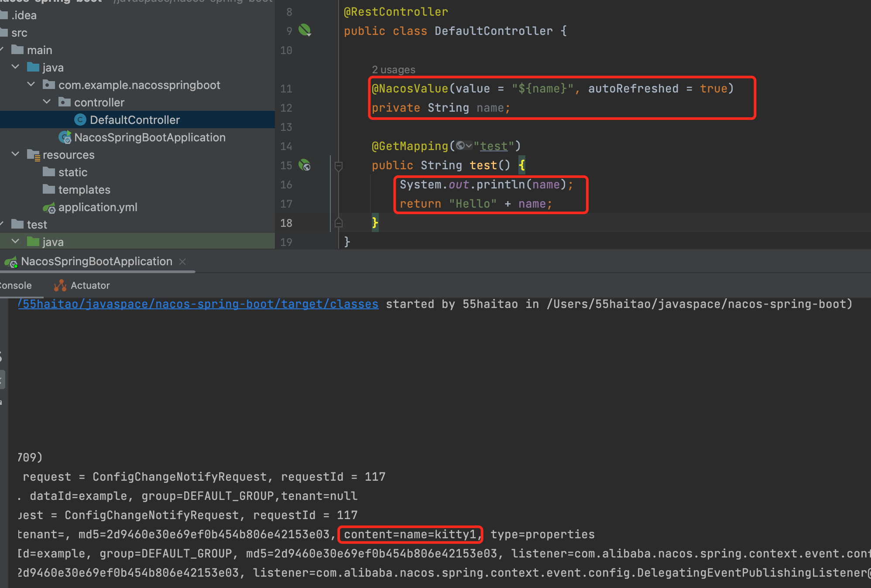Click the fold end marker at line 18
The image size is (871, 588).
tap(339, 222)
